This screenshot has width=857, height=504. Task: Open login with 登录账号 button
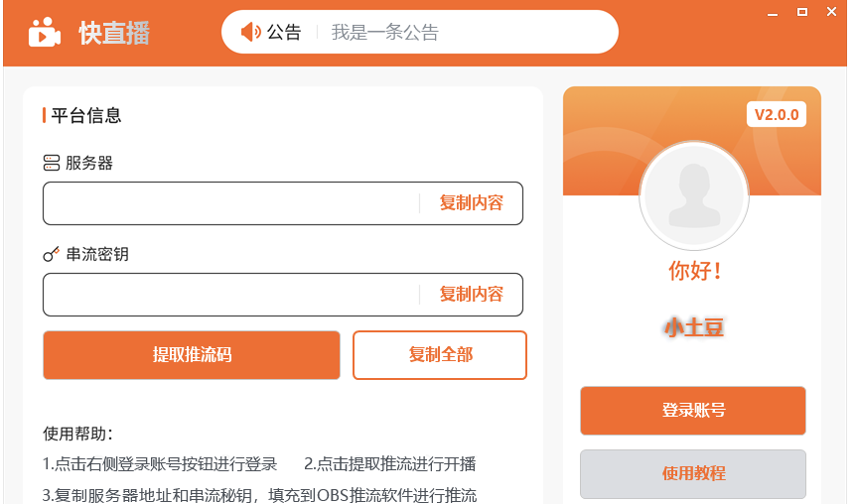pos(693,411)
